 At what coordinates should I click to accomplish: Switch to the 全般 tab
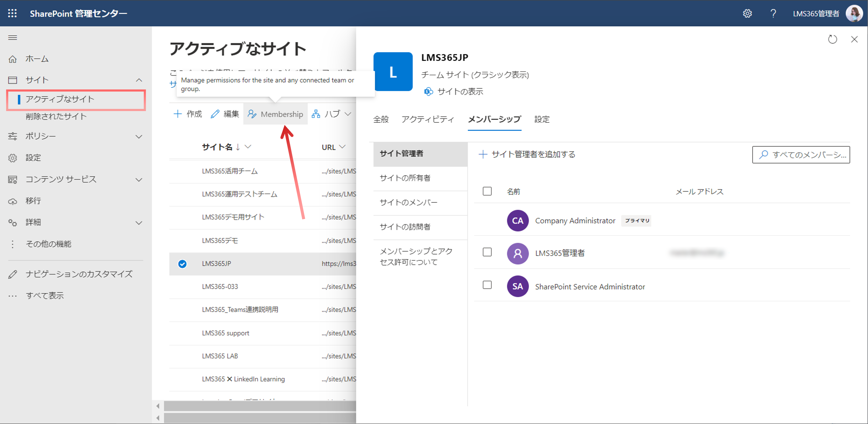coord(381,119)
